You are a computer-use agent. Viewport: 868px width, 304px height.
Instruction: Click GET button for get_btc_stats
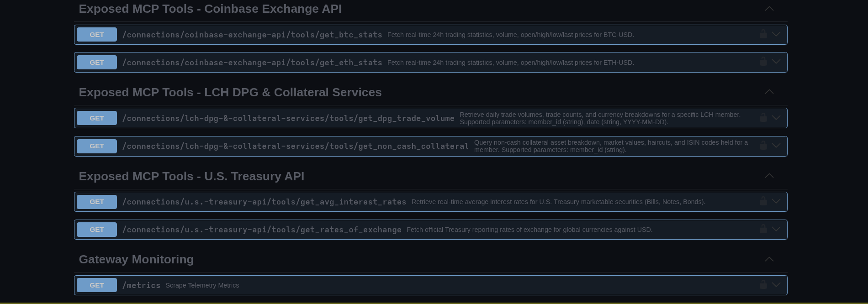(x=97, y=35)
